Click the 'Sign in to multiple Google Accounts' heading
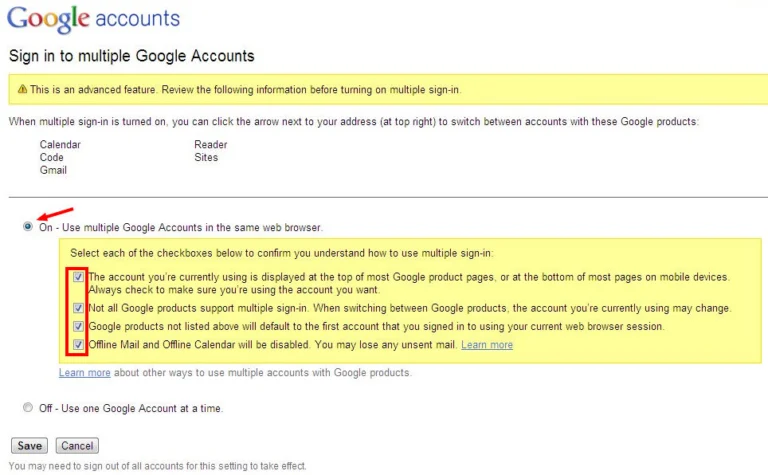This screenshot has width=768, height=475. 132,56
